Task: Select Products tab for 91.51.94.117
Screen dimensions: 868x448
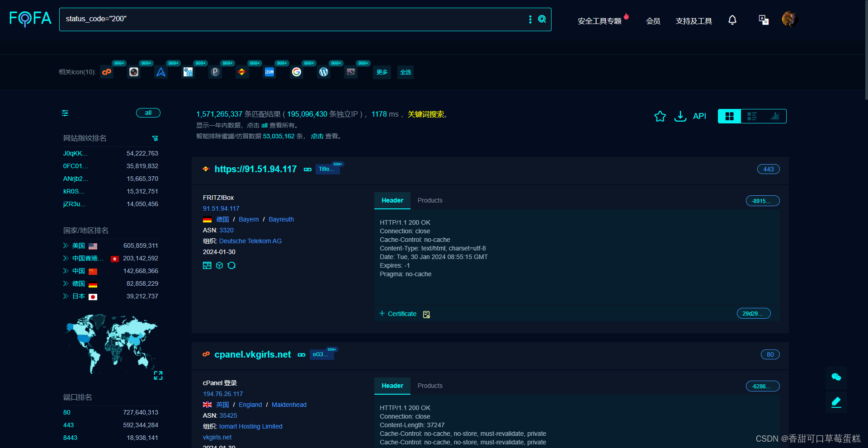Action: tap(430, 200)
